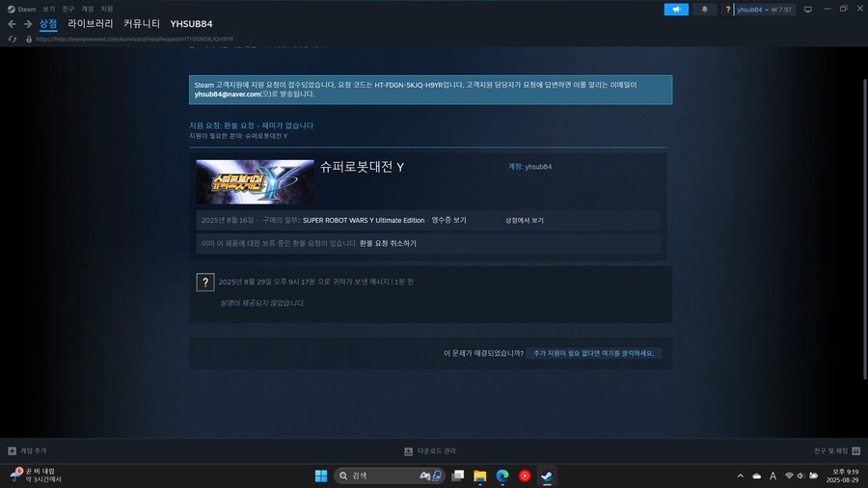Click the 계정: yhsub84 text

pos(529,167)
